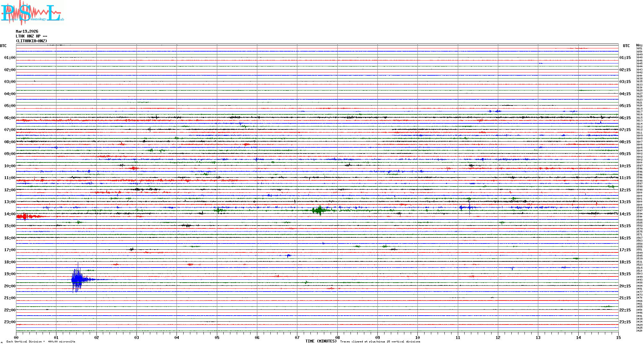
Task: Click the TIME (MINUTES) axis title
Action: click(x=321, y=341)
